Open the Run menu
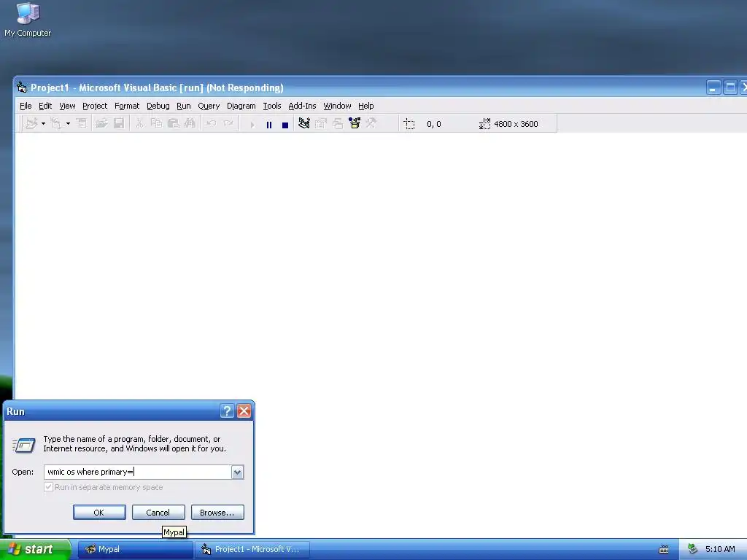747x560 pixels. click(183, 106)
